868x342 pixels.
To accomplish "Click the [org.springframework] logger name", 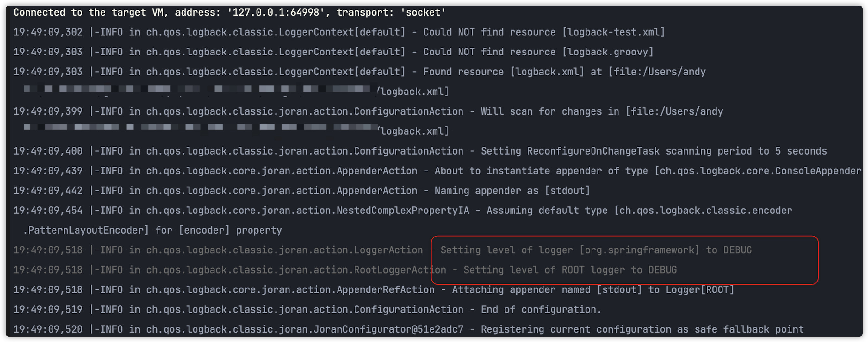I will [x=639, y=250].
